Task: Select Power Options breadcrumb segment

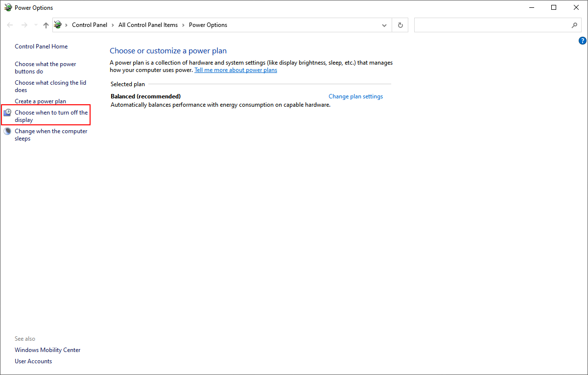Action: click(x=208, y=25)
